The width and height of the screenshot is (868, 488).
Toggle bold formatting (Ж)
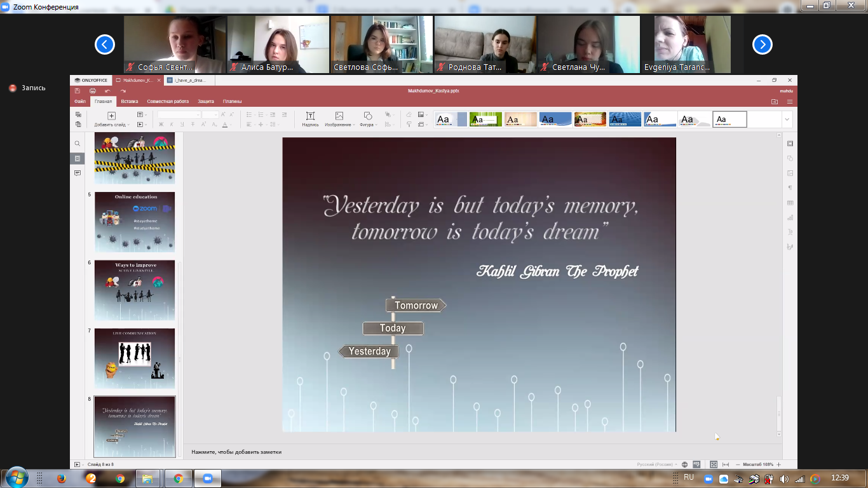161,125
